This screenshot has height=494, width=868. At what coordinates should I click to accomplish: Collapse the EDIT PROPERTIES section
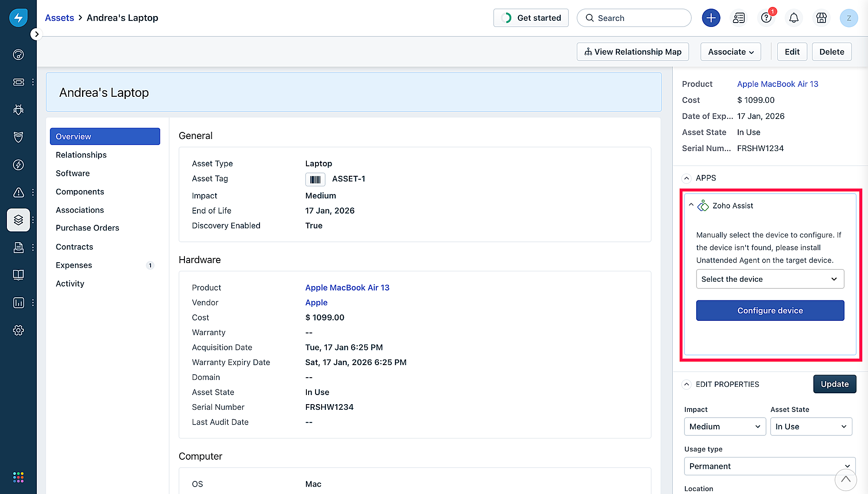pos(687,384)
